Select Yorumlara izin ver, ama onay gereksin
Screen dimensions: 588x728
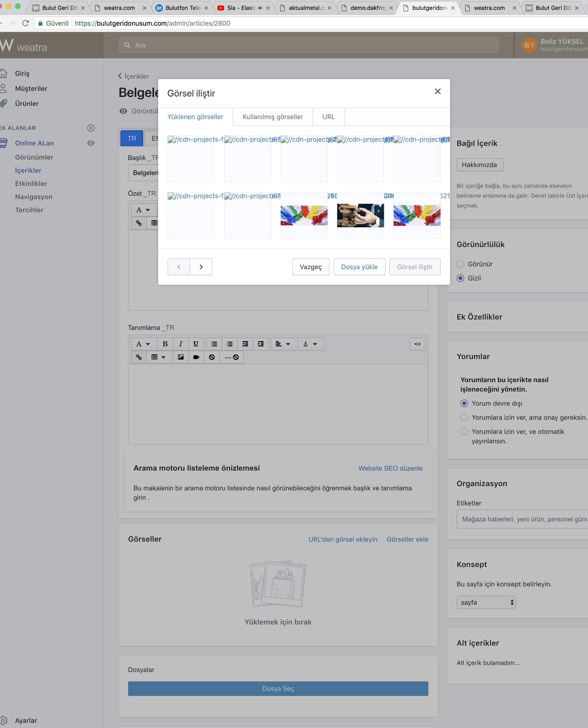click(x=464, y=417)
